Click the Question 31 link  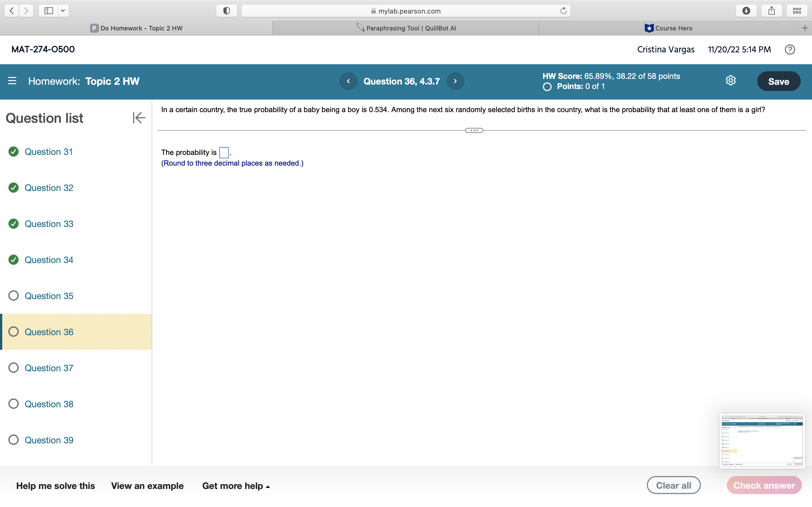(49, 152)
